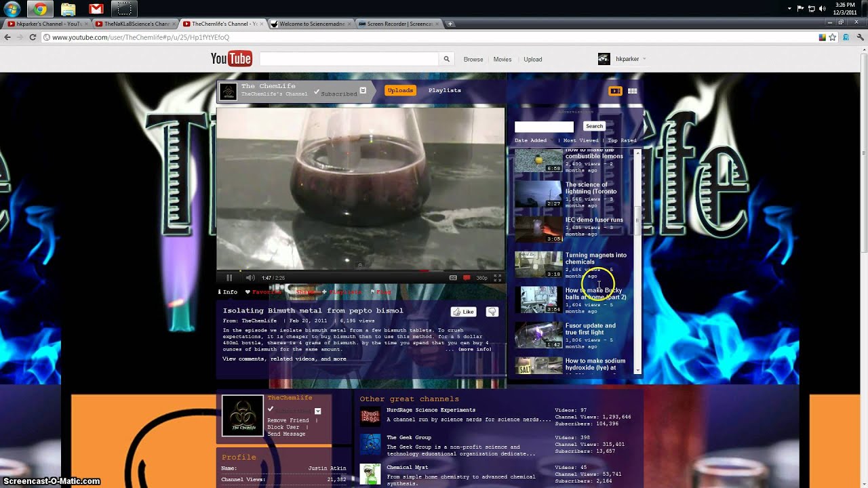The height and width of the screenshot is (488, 868).
Task: Switch to Screen Recorder browser tab
Action: pyautogui.click(x=399, y=24)
